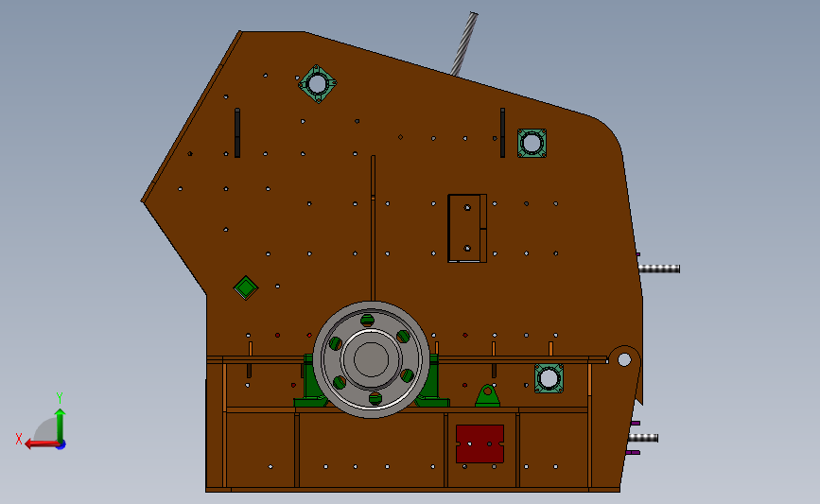The height and width of the screenshot is (504, 820).
Task: Click the X label of the orientation triad
Action: click(19, 439)
